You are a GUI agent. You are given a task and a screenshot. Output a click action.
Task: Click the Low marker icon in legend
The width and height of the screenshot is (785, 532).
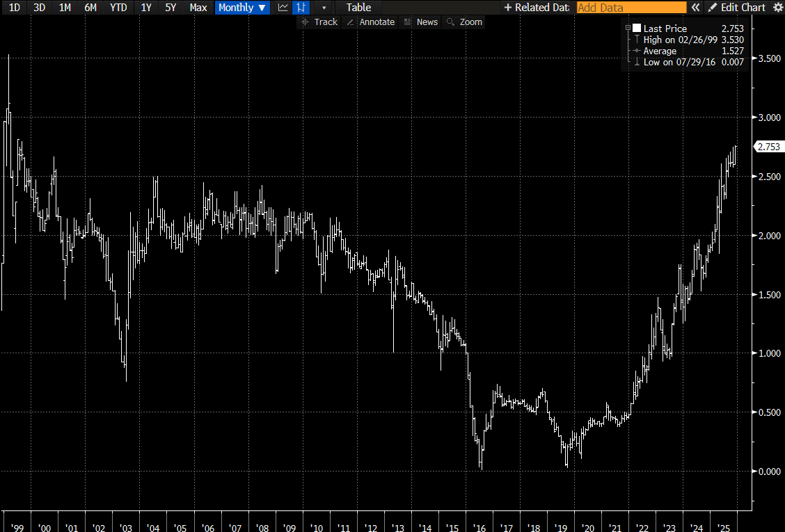pos(636,62)
